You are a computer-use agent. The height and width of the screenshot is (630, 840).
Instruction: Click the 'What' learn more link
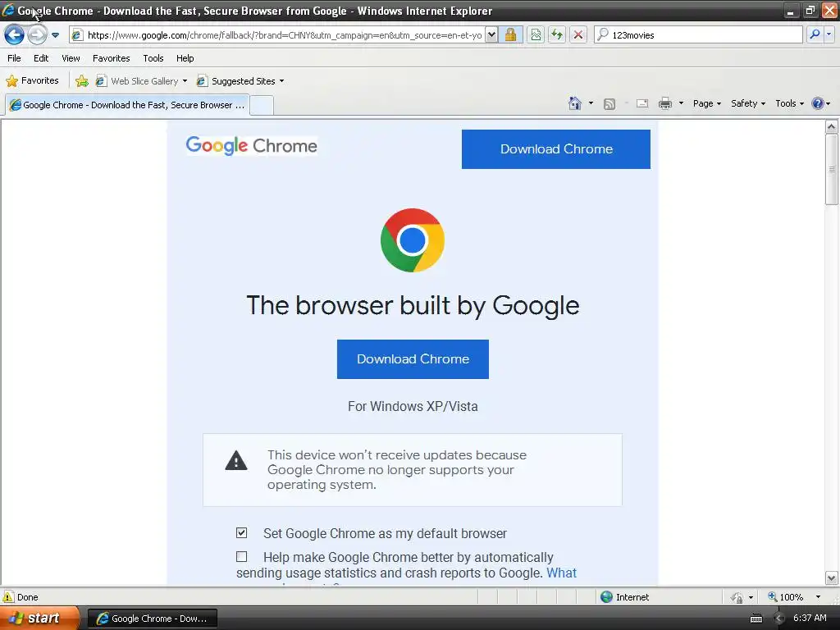click(561, 573)
